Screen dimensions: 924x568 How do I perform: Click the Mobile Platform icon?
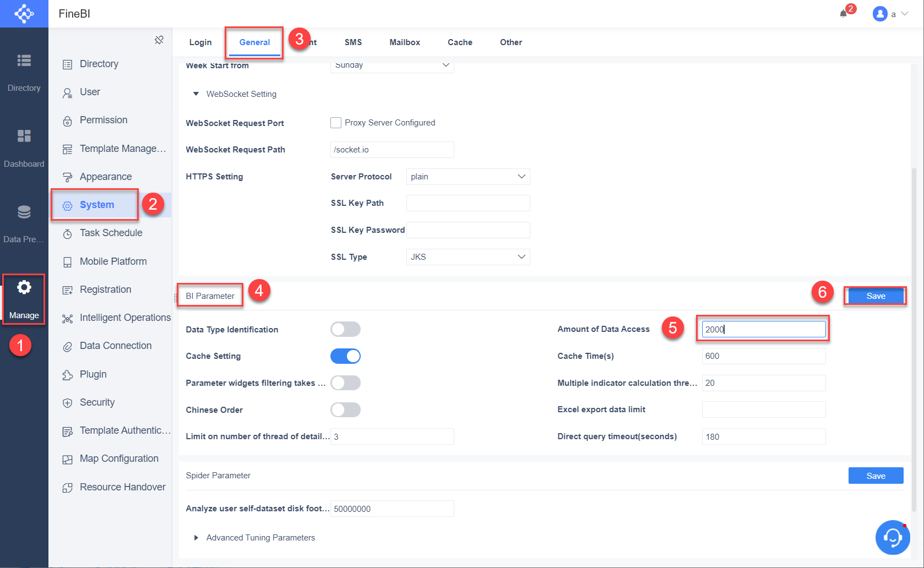tap(67, 262)
